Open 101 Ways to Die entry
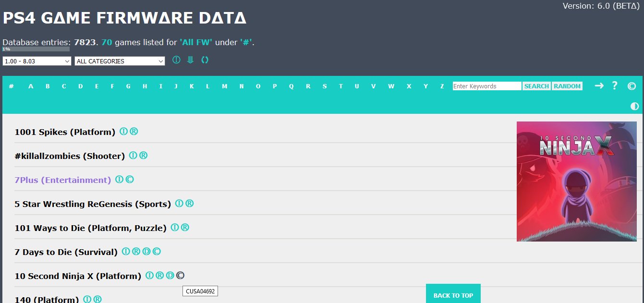The width and height of the screenshot is (644, 303). click(91, 228)
